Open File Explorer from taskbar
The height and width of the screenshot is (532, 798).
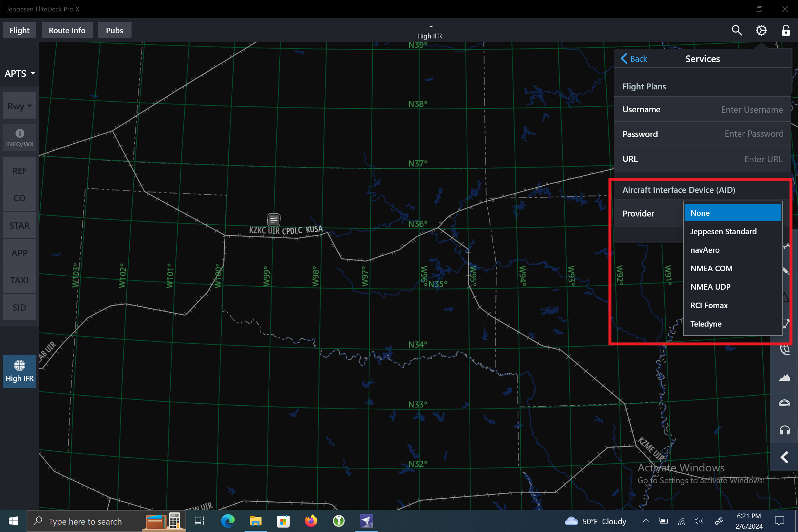(x=255, y=521)
